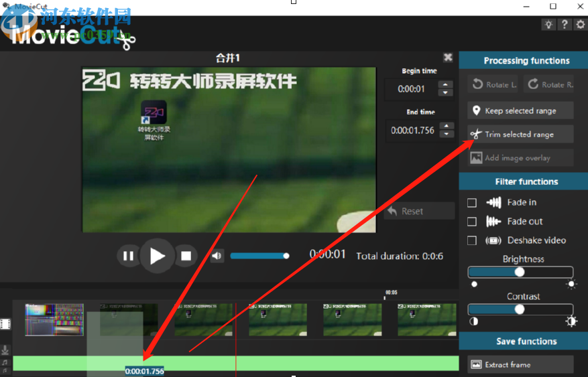Enable the Fade out checkbox
Viewport: 588px width, 377px height.
[x=472, y=222]
